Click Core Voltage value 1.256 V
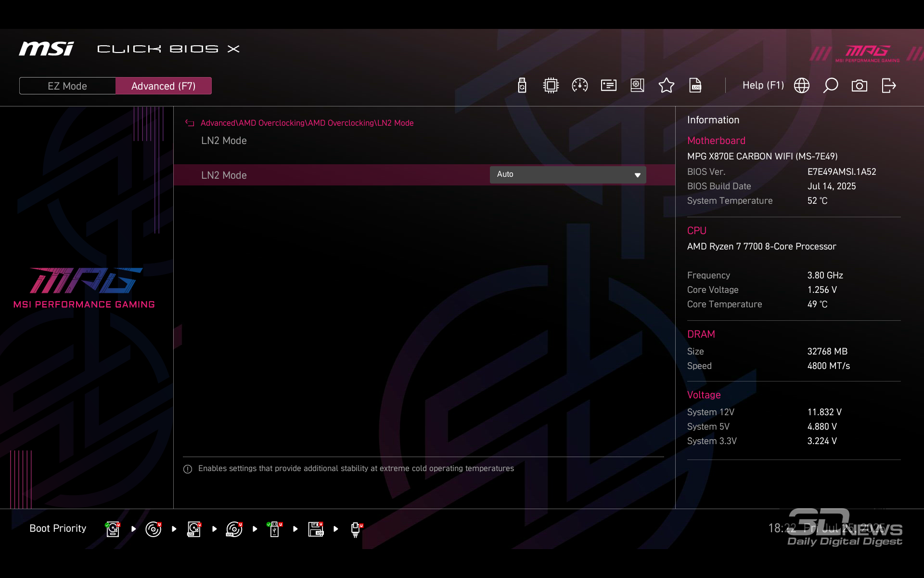 coord(822,290)
